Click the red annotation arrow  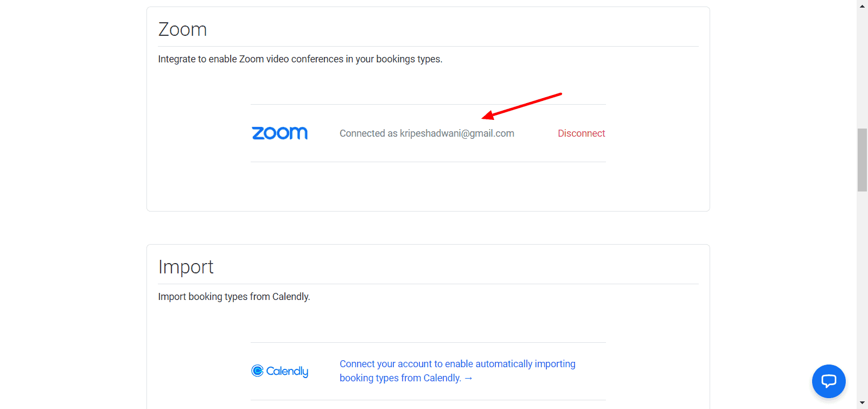tap(522, 106)
